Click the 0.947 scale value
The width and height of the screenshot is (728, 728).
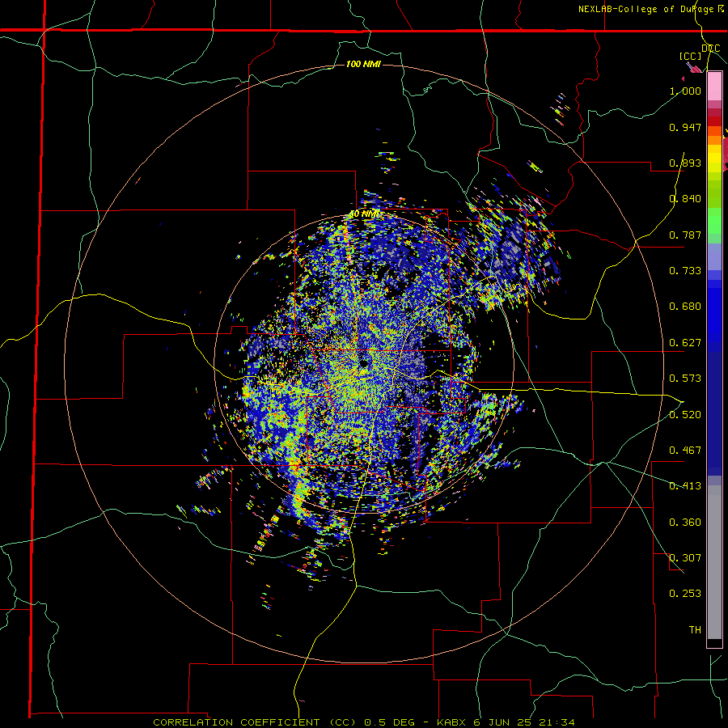(685, 127)
